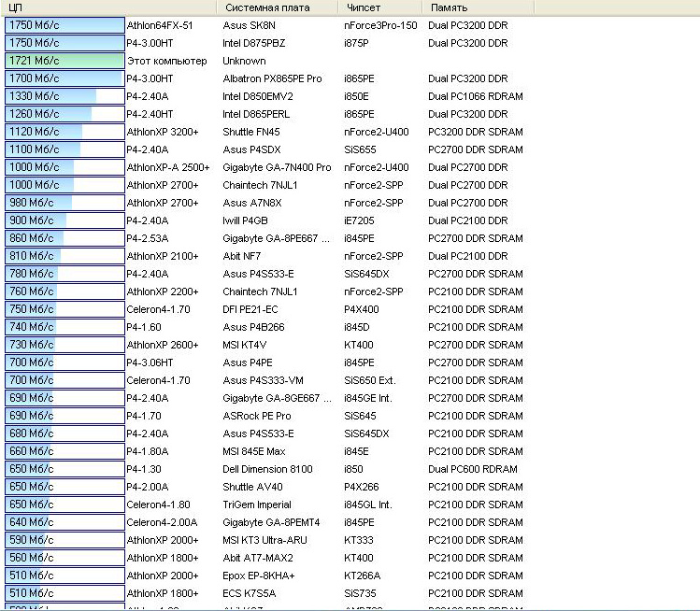Image resolution: width=700 pixels, height=611 pixels.
Task: Click the Память column header
Action: (479, 7)
